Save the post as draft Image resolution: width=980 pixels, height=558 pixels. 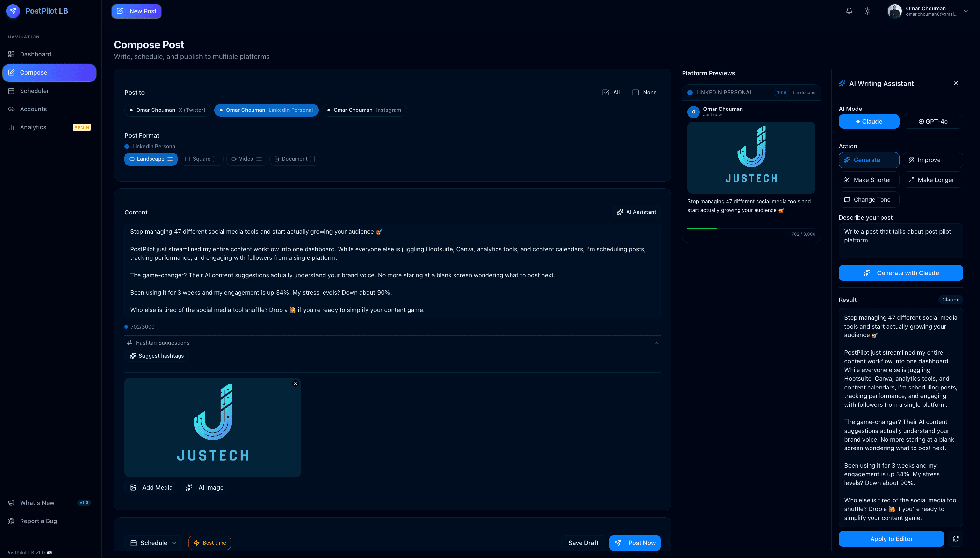[583, 543]
